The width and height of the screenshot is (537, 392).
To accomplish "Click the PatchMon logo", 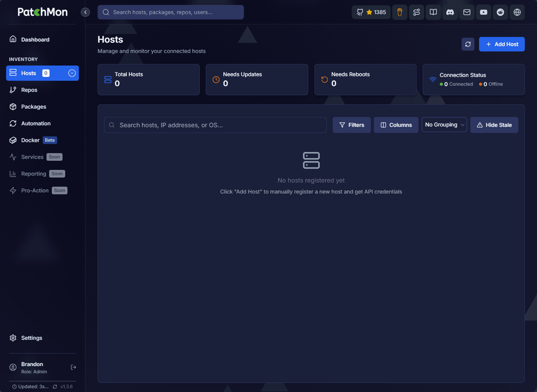I will (x=43, y=12).
